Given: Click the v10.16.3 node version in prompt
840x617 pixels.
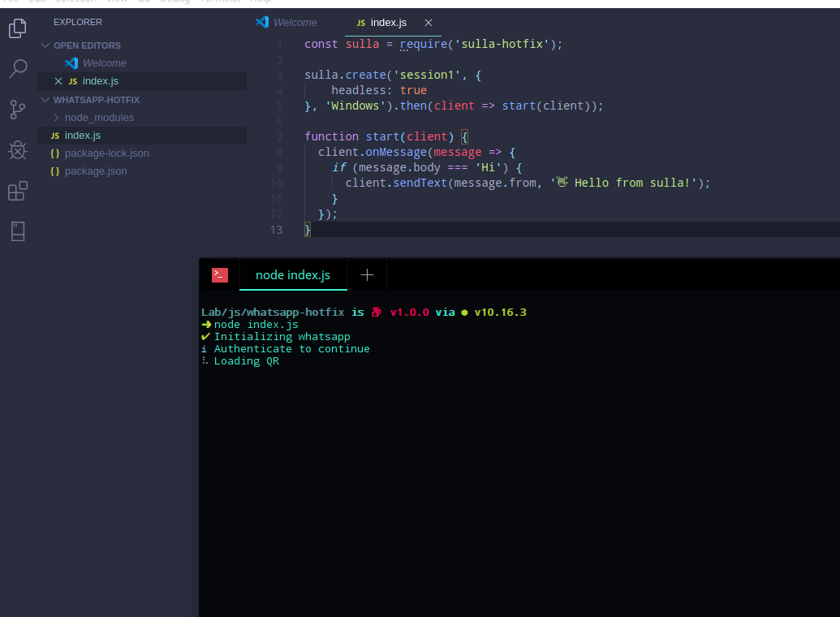Looking at the screenshot, I should [x=501, y=312].
